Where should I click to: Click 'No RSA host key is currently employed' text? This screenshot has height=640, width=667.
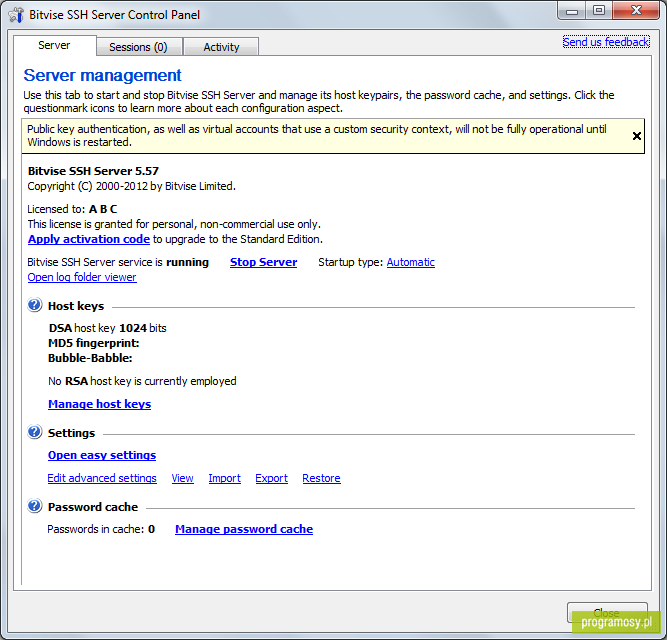(142, 381)
